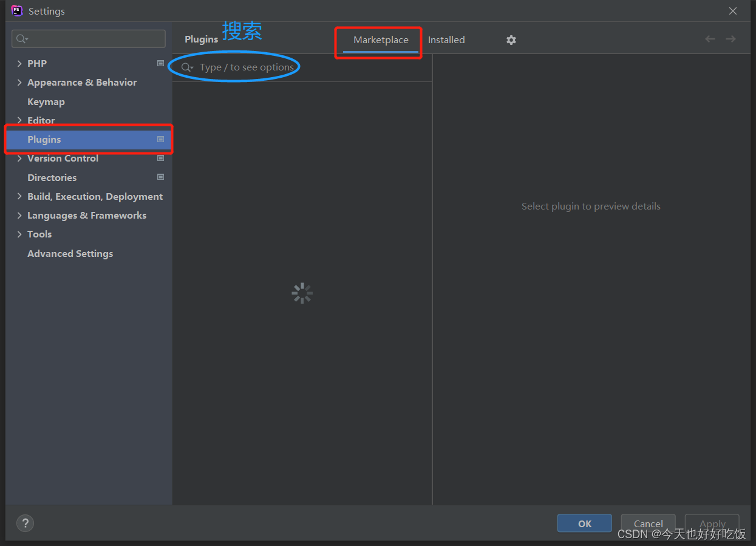The image size is (756, 546).
Task: Open the PHP settings page
Action: click(x=37, y=63)
